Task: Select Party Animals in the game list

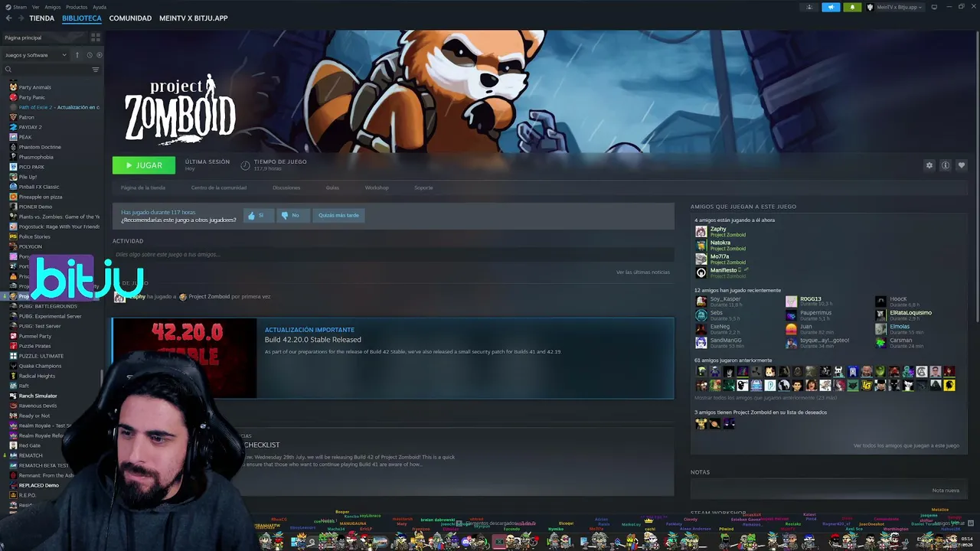Action: [34, 87]
